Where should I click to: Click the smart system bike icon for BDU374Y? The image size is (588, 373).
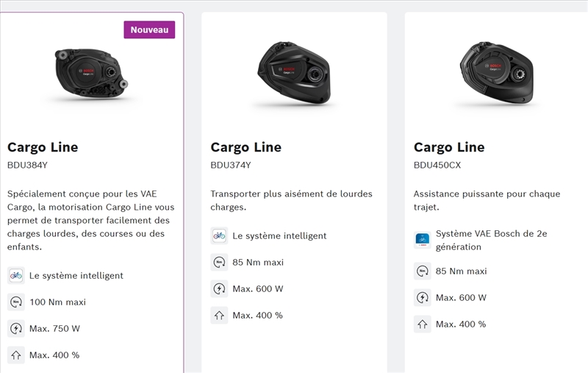coord(219,235)
